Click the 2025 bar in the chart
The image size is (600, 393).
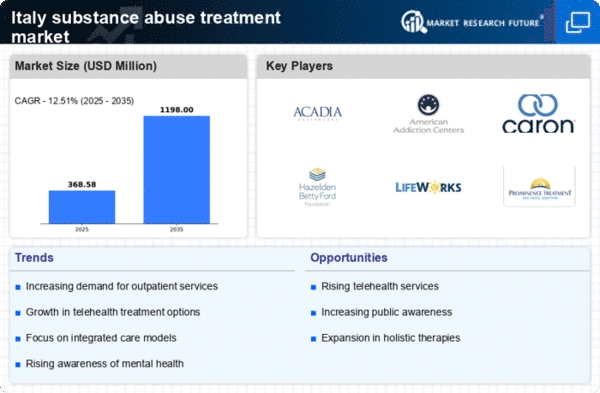(x=82, y=207)
